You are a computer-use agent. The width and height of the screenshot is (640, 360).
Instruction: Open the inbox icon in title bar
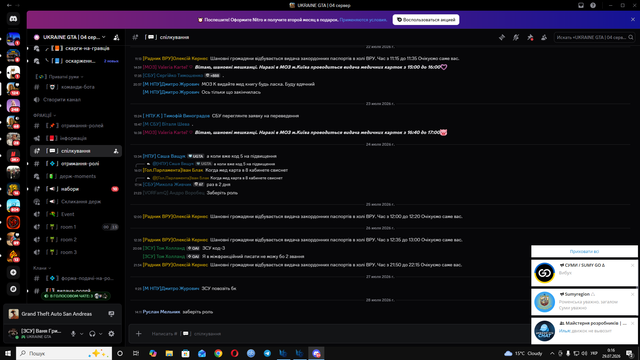click(x=580, y=5)
